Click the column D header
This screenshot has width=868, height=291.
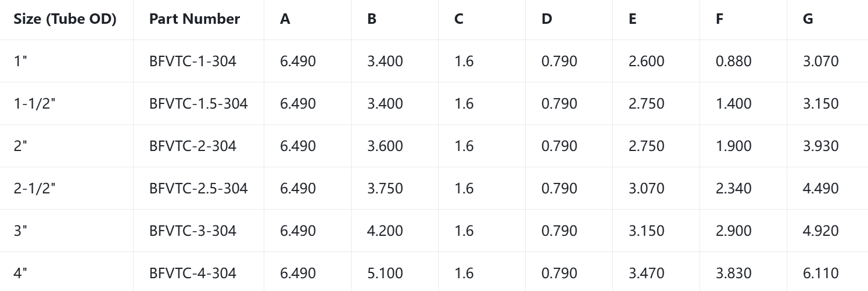click(547, 19)
